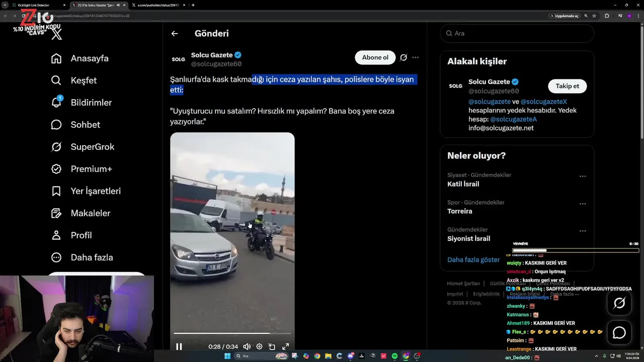Click @solcugazete60 handle under post author
The height and width of the screenshot is (362, 644).
[x=216, y=64]
